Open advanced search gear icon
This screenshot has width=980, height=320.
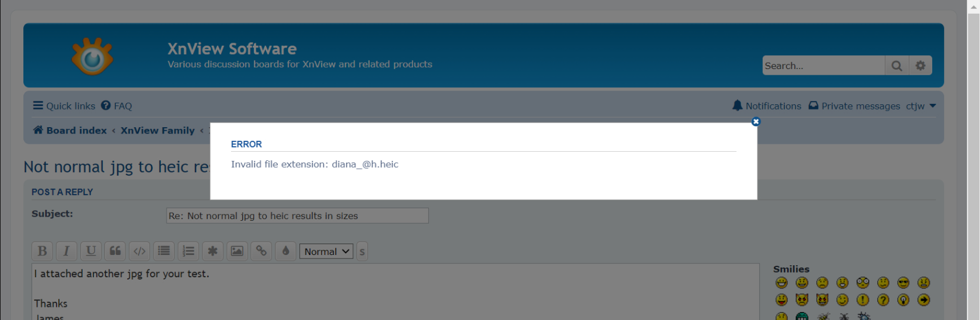tap(921, 66)
